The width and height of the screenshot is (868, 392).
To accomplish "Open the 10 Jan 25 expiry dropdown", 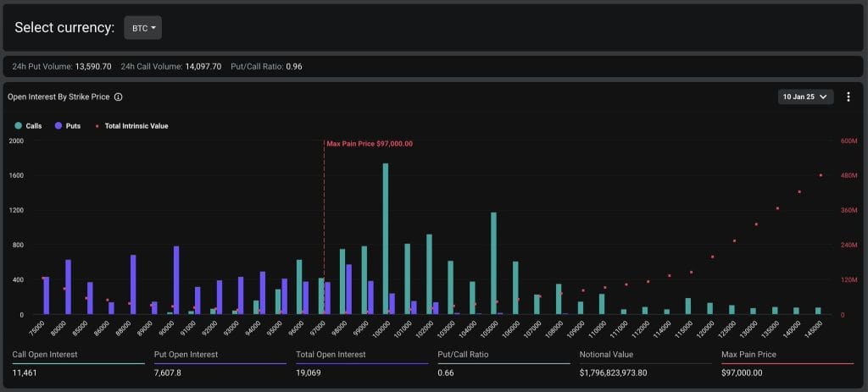I will (x=805, y=97).
